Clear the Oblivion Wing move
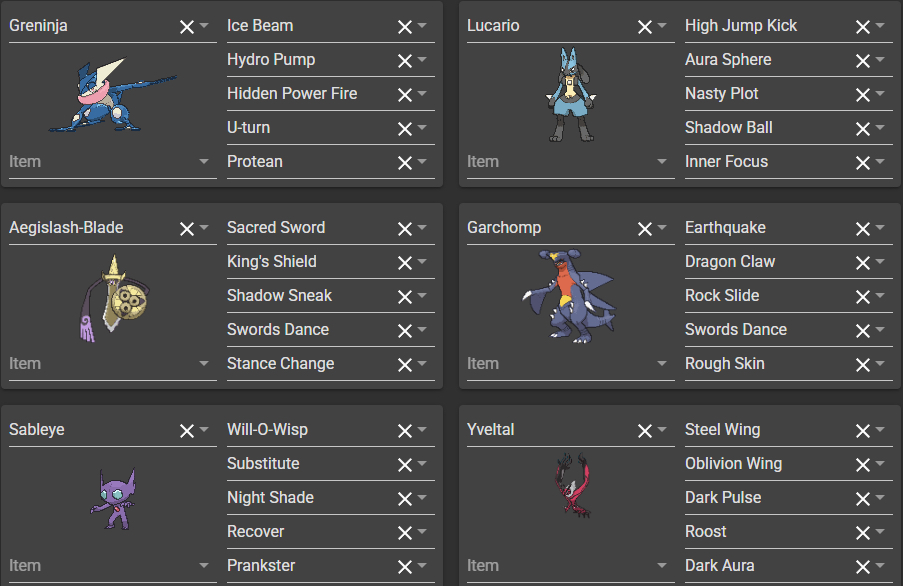Image resolution: width=903 pixels, height=586 pixels. [863, 464]
